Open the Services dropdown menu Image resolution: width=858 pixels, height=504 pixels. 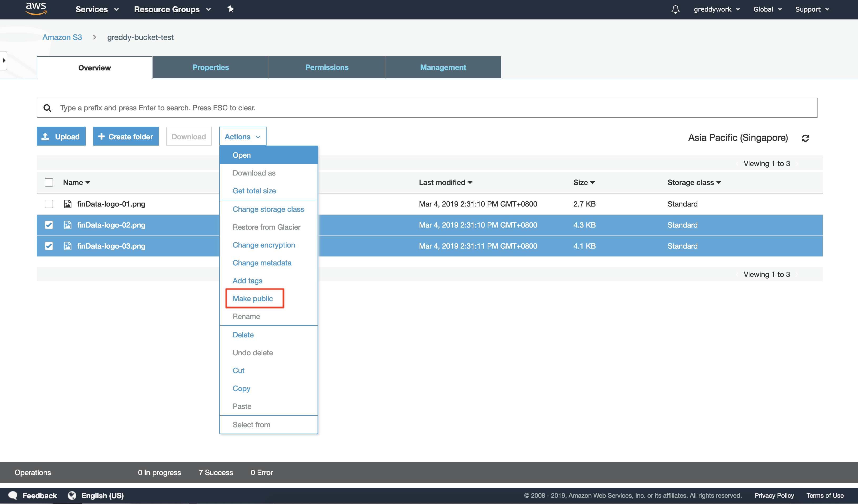click(97, 9)
